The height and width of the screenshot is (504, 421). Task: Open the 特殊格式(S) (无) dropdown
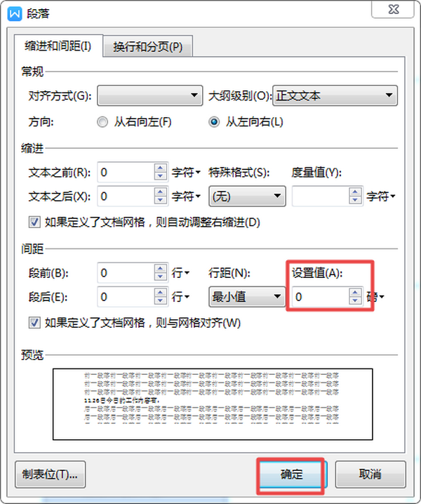[247, 196]
